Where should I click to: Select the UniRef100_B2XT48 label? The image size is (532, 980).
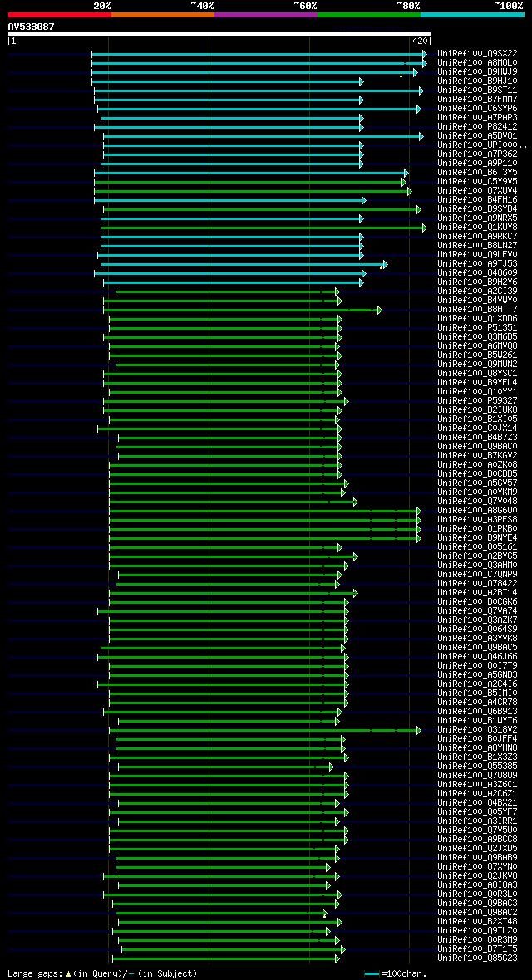point(477,921)
